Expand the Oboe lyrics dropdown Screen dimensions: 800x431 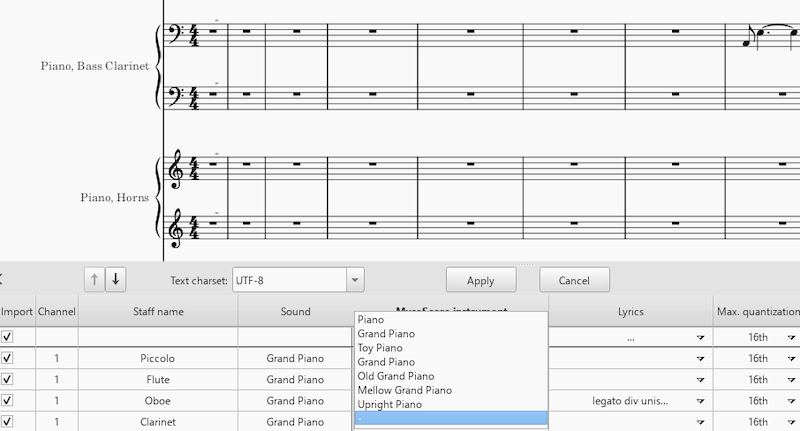[700, 402]
